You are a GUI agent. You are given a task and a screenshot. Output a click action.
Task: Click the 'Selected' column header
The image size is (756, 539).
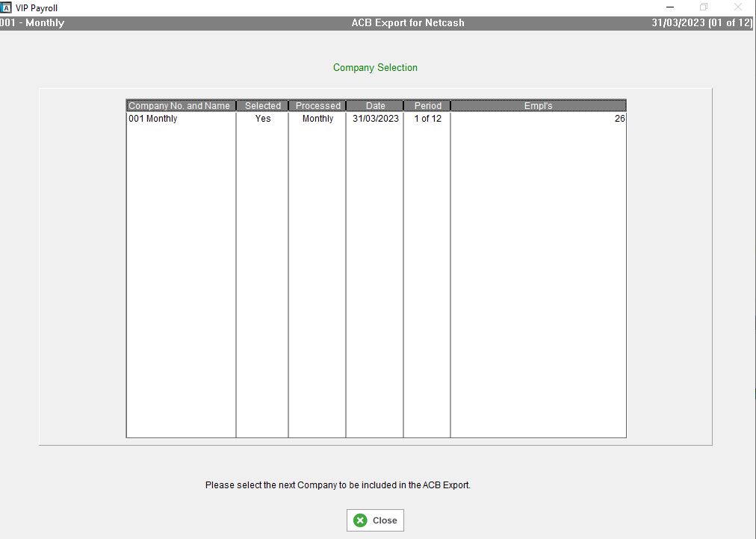(x=263, y=105)
